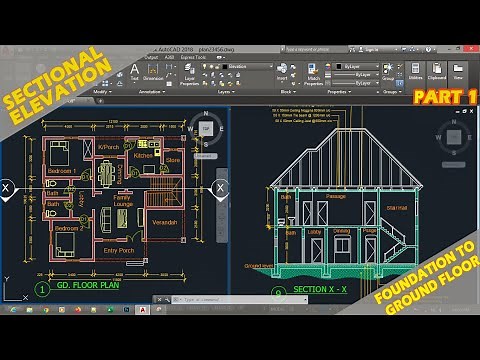Open the View panel button
Image resolution: width=480 pixels, height=360 pixels.
[458, 71]
